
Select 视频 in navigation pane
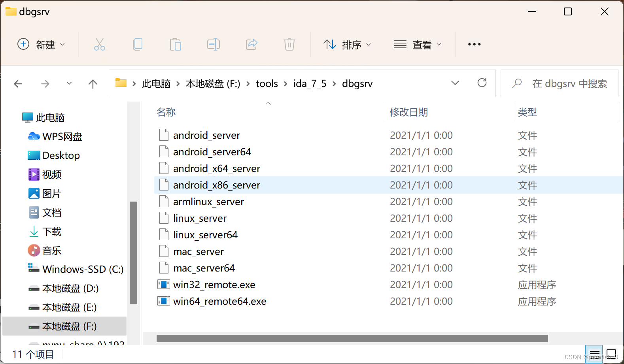coord(45,174)
